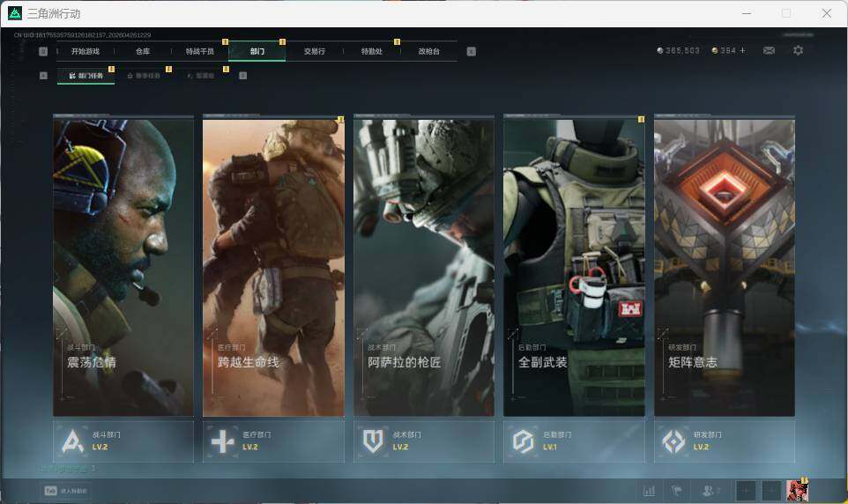
Task: Click the Delta Force logo in title bar
Action: [15, 13]
